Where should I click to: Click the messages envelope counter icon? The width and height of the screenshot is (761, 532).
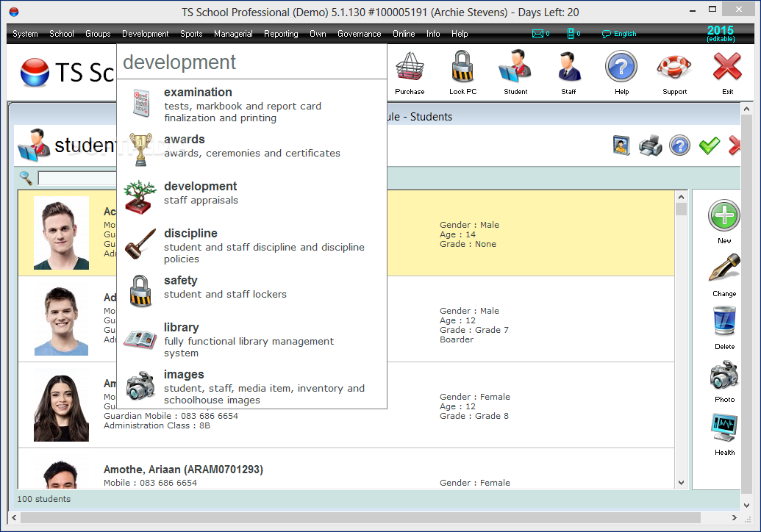(540, 34)
